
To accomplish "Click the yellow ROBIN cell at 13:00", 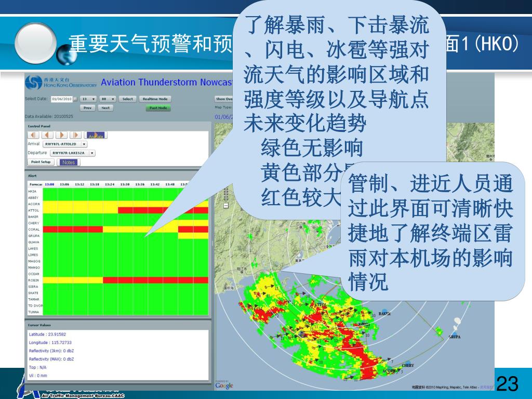I will (50, 280).
